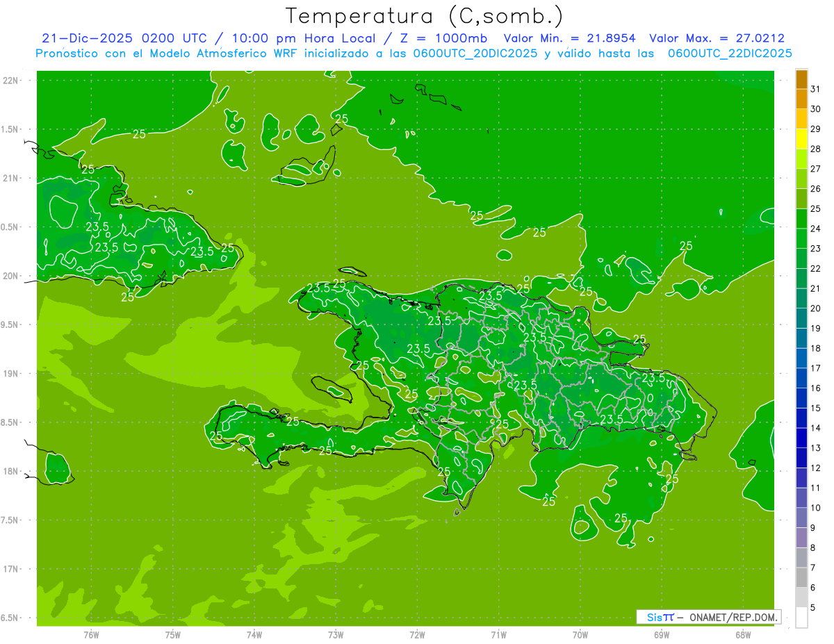Click the 6.5N latitude axis label
The width and height of the screenshot is (834, 644).
(x=10, y=618)
